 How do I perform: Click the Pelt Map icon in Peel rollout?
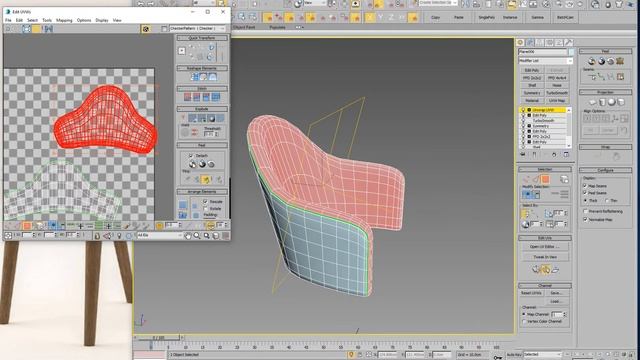click(620, 61)
